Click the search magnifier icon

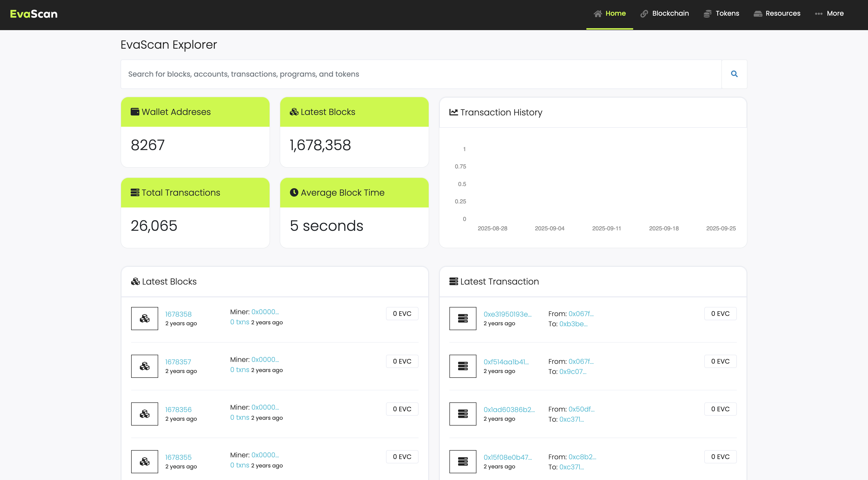pyautogui.click(x=734, y=74)
